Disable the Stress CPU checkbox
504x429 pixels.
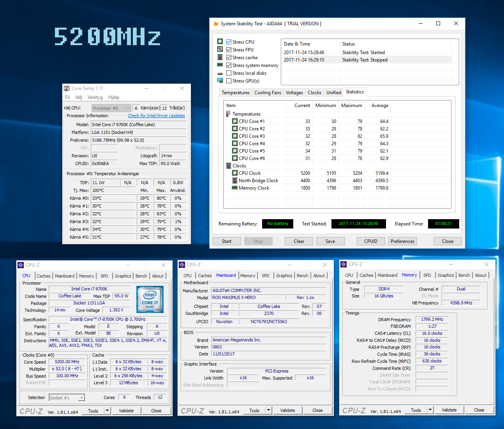(229, 42)
